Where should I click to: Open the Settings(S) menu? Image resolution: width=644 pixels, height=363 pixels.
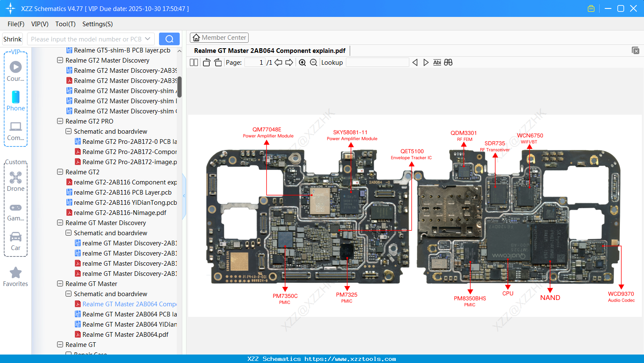[98, 24]
